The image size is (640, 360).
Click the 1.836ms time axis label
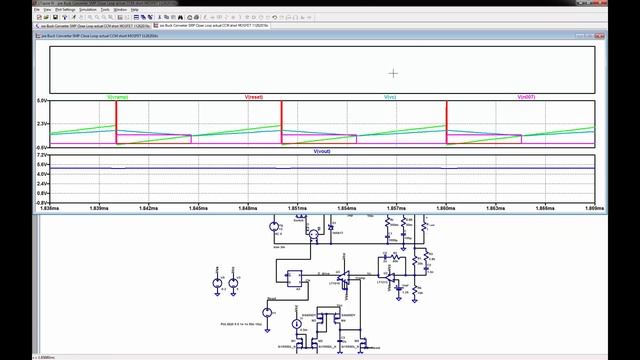click(49, 208)
